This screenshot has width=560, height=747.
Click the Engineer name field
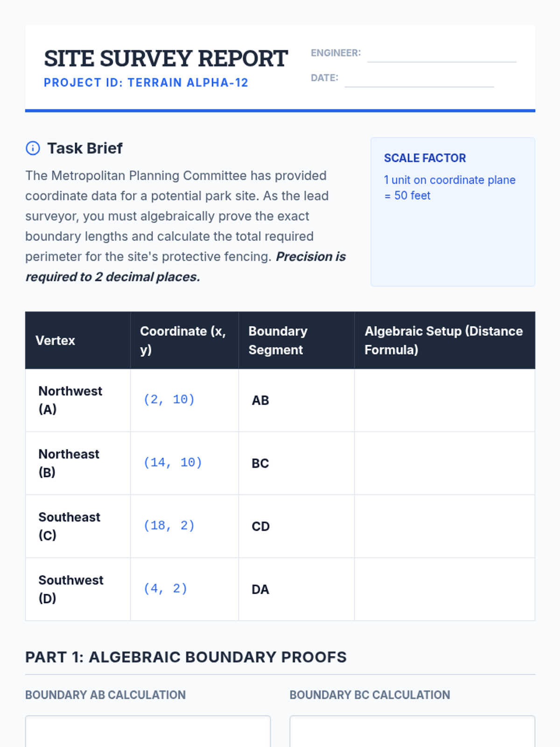coord(441,54)
